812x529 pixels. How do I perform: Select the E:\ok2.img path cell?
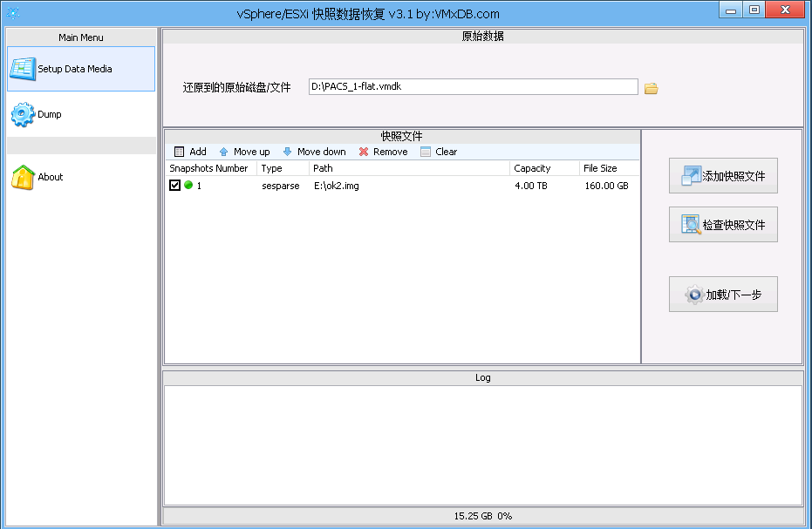click(x=337, y=186)
